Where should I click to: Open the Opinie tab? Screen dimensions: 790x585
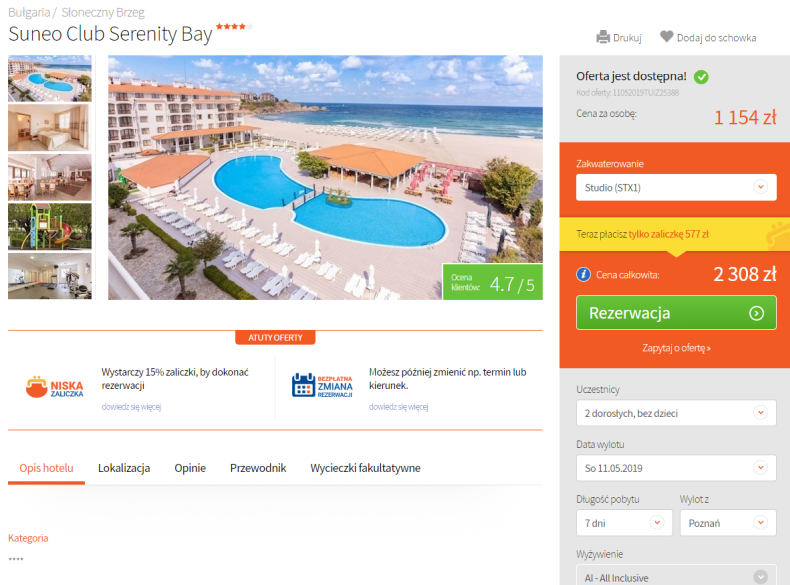190,468
